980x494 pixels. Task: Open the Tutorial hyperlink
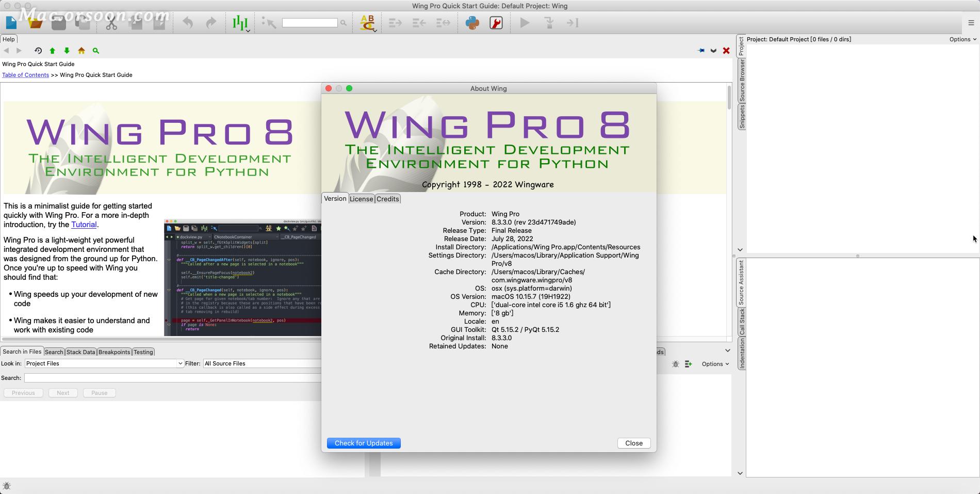[84, 225]
